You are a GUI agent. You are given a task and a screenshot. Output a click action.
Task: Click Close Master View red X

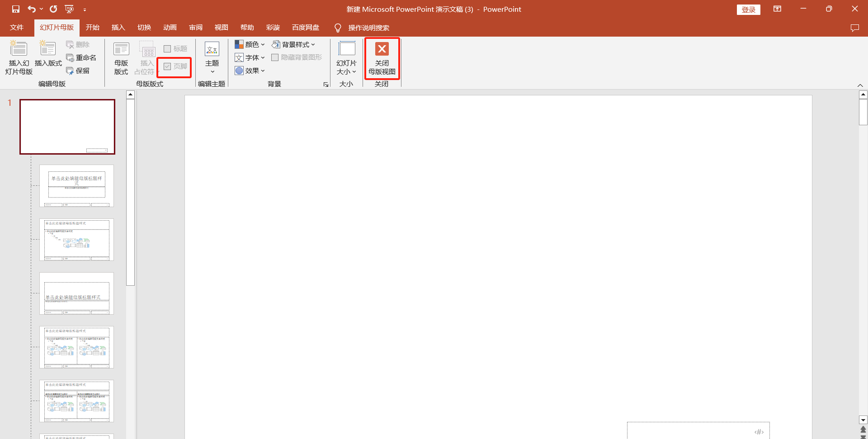click(382, 49)
